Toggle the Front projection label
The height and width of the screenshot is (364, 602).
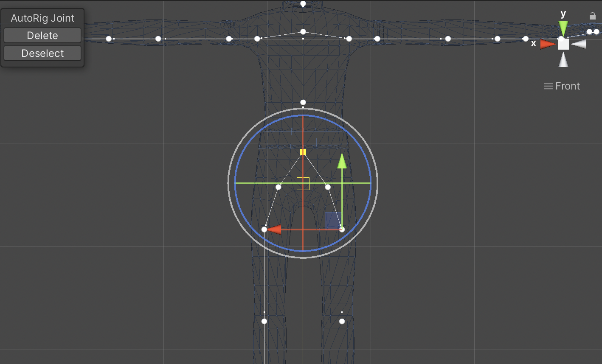click(562, 86)
